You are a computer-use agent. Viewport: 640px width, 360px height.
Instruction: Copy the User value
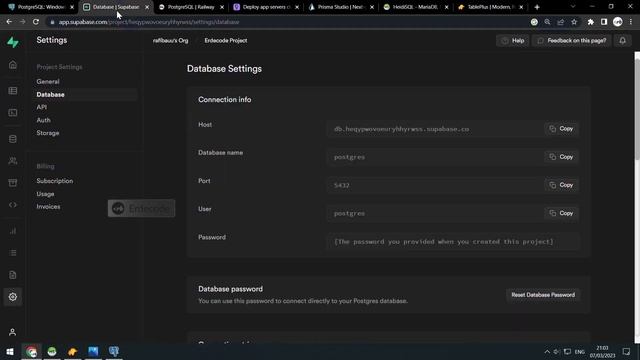point(561,213)
